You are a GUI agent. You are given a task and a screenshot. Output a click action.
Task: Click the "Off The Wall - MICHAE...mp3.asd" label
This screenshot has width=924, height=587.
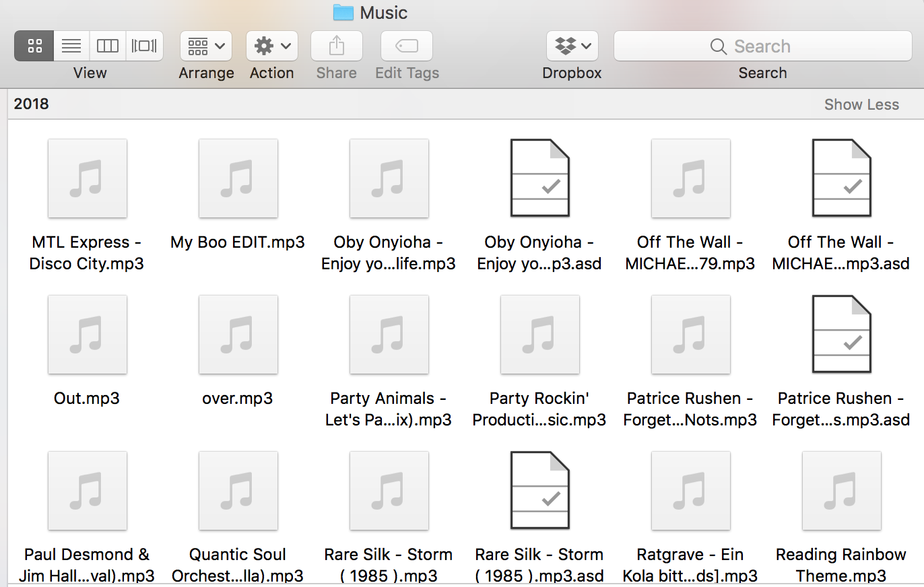[841, 252]
